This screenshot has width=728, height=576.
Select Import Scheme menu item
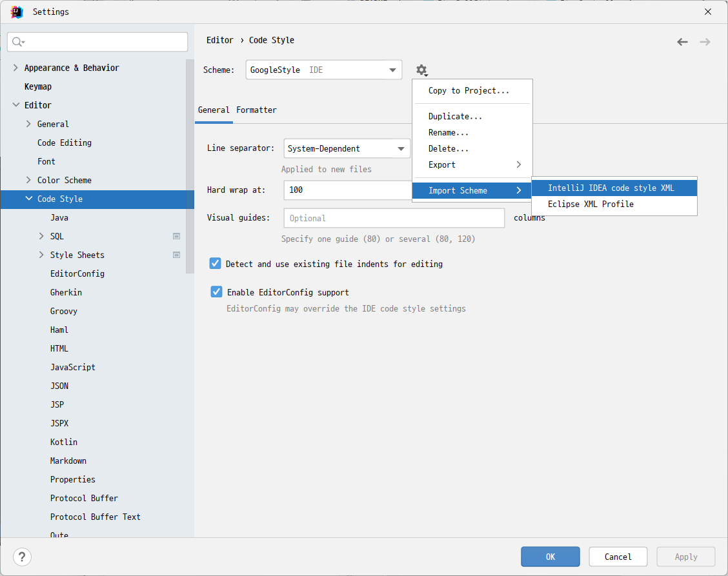coord(472,190)
